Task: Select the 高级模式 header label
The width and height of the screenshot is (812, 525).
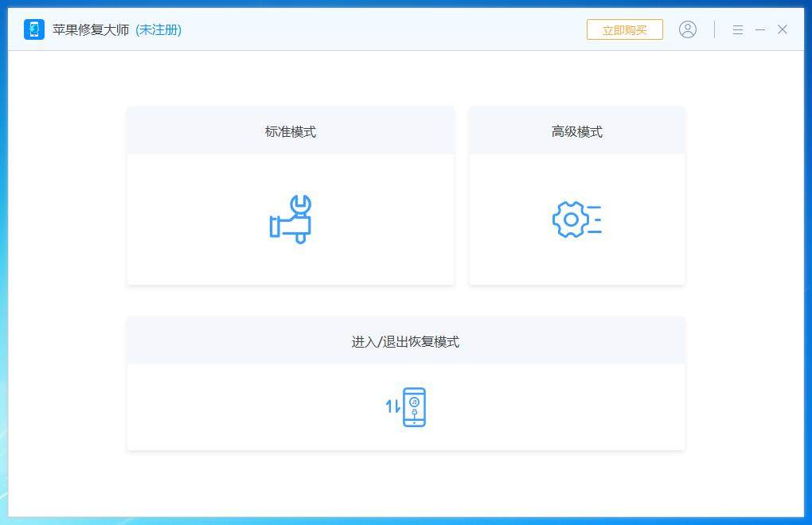Action: tap(577, 132)
